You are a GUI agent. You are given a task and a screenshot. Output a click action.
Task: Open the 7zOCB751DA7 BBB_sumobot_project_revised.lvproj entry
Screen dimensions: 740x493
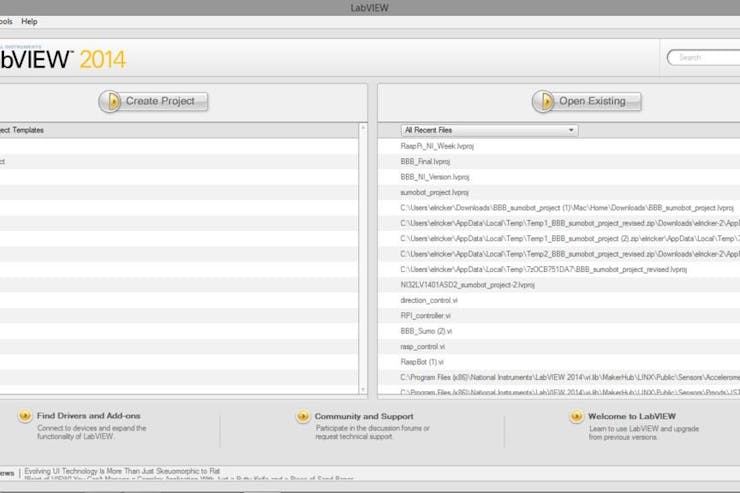(543, 269)
